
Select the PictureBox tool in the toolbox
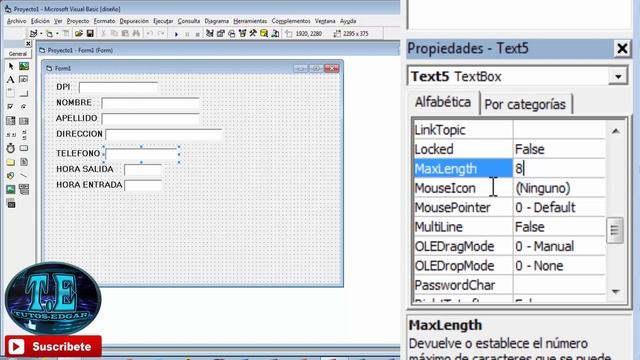point(24,66)
